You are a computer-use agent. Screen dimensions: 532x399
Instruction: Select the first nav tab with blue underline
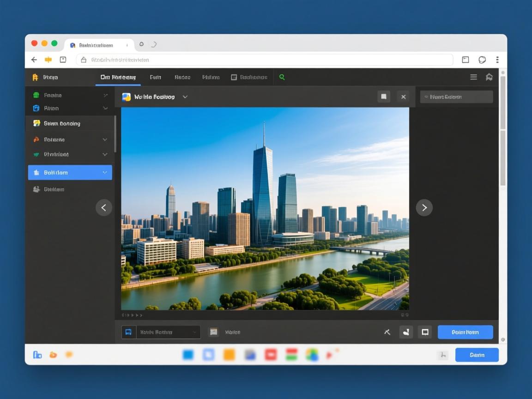118,77
